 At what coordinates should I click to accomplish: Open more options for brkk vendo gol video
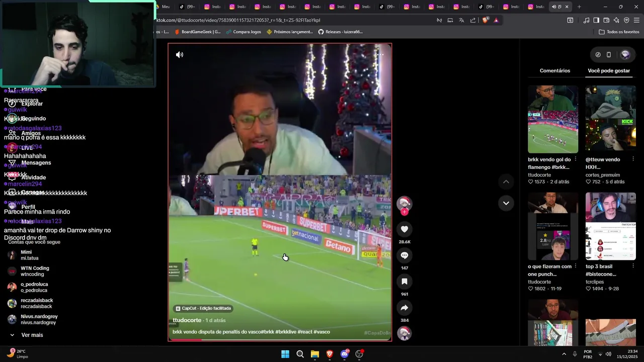click(576, 159)
